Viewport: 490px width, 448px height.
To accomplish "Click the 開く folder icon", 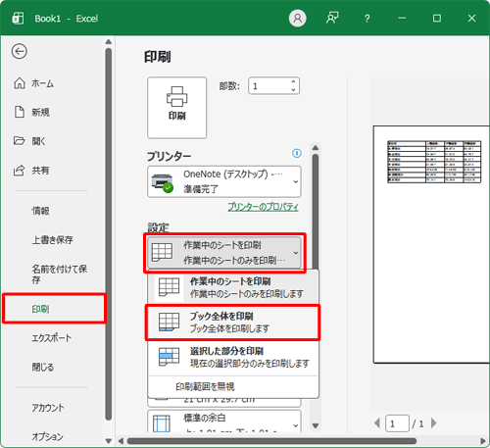I will click(x=19, y=140).
